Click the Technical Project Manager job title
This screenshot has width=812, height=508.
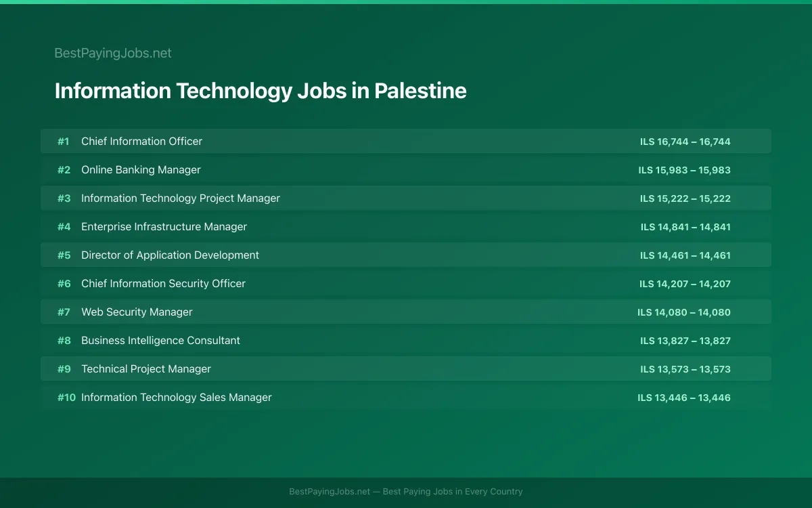146,369
